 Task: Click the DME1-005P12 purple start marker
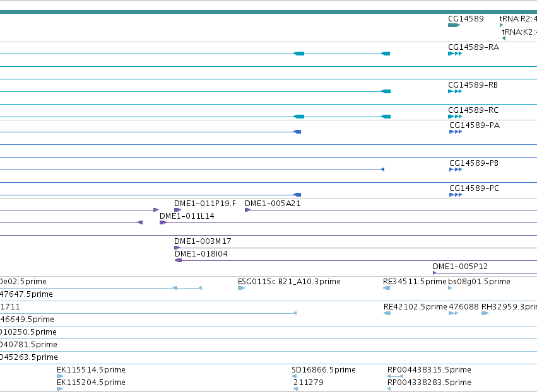point(435,273)
